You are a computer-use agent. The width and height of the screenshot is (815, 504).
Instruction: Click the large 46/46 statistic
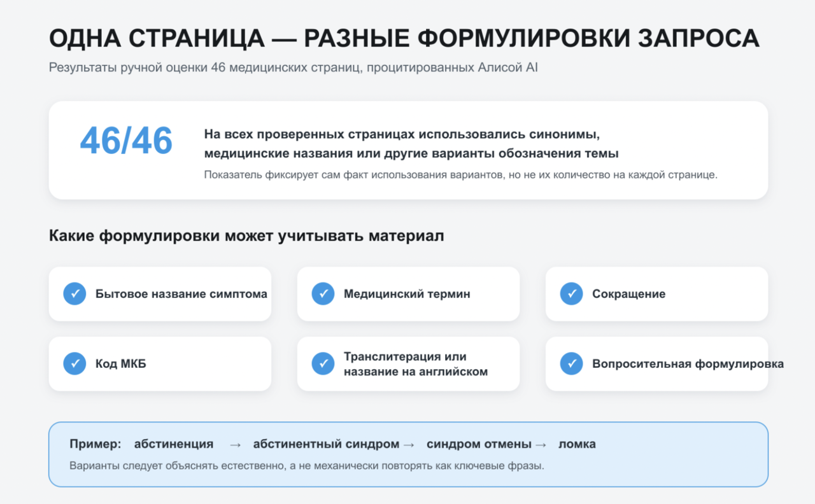[126, 141]
